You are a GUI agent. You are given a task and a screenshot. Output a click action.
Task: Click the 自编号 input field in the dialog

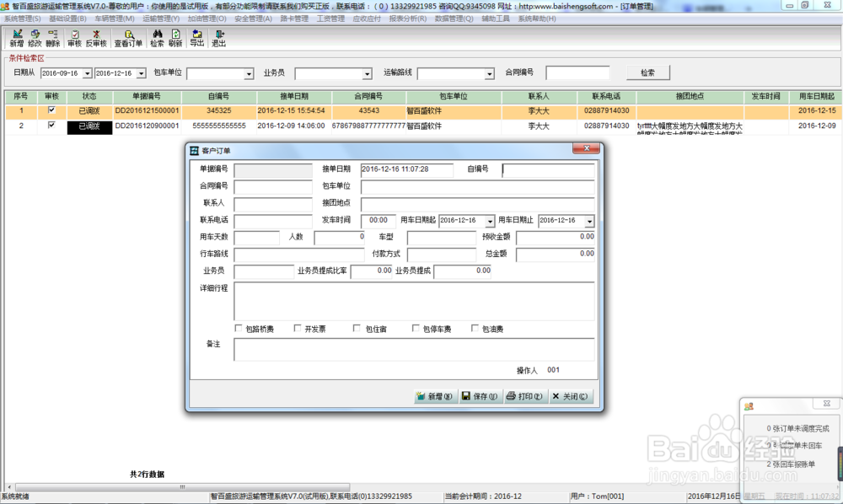549,170
